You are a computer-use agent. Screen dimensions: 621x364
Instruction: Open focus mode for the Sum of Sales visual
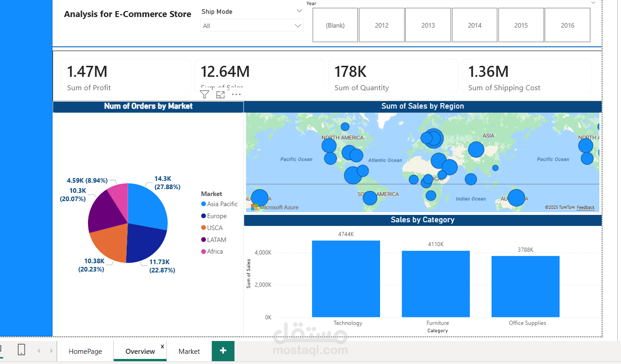(x=220, y=94)
